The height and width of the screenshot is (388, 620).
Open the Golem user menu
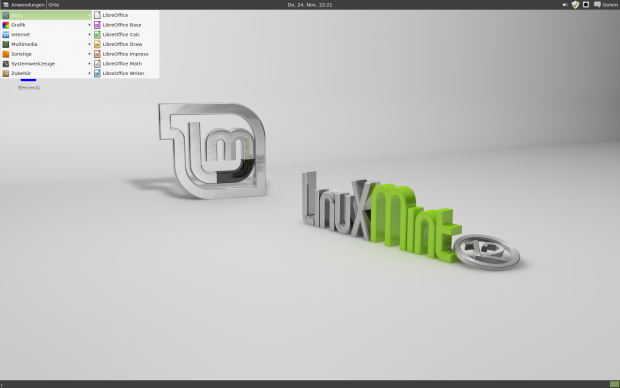coord(610,5)
